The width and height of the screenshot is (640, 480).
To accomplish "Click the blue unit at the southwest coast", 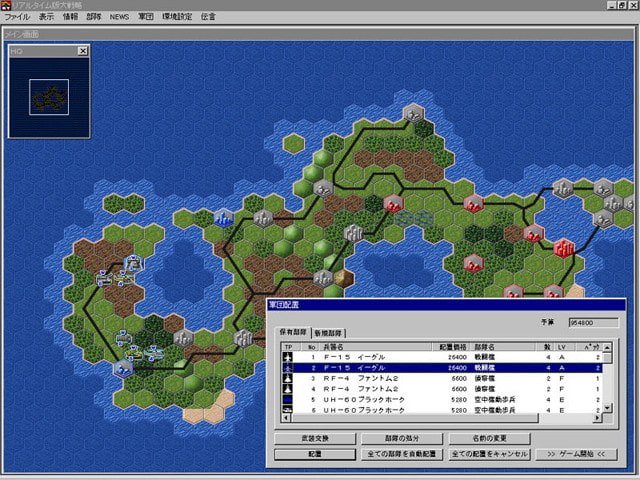I will coord(123,368).
